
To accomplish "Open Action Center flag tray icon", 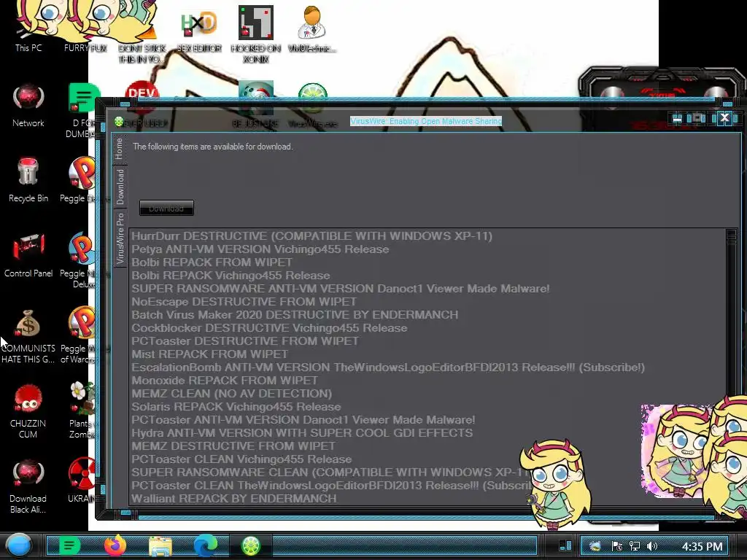I will tap(616, 546).
